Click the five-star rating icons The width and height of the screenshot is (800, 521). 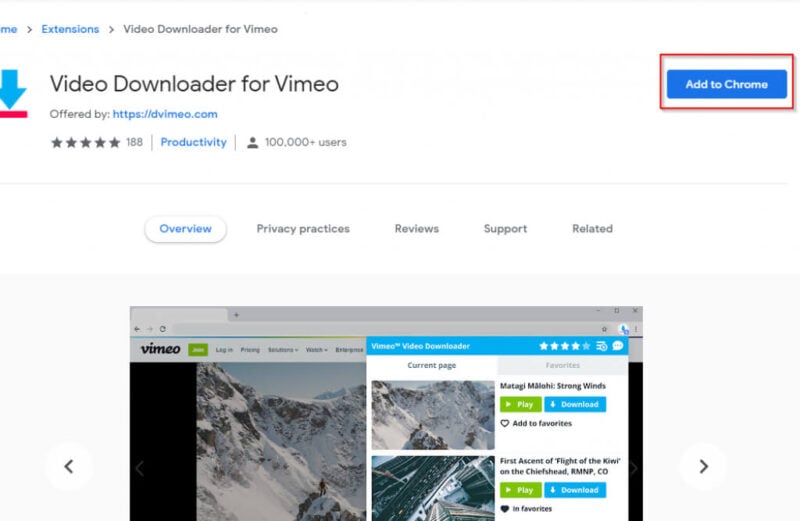[85, 143]
